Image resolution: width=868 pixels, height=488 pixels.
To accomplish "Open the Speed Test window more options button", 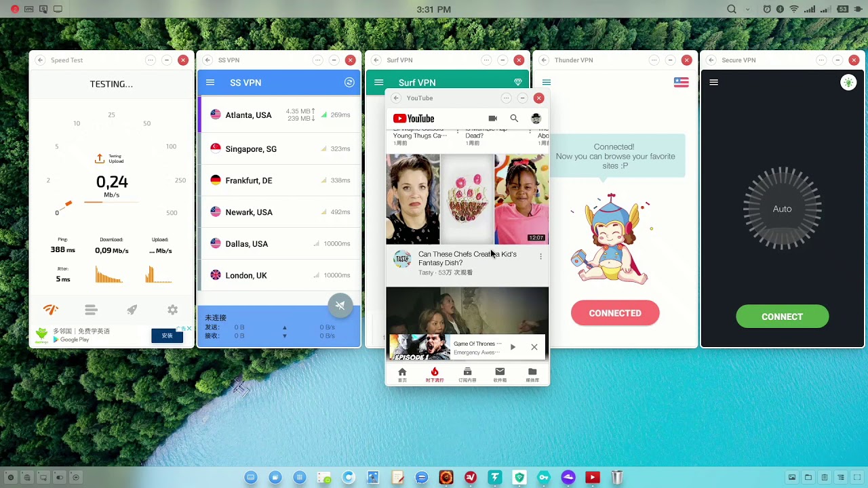I will (150, 60).
